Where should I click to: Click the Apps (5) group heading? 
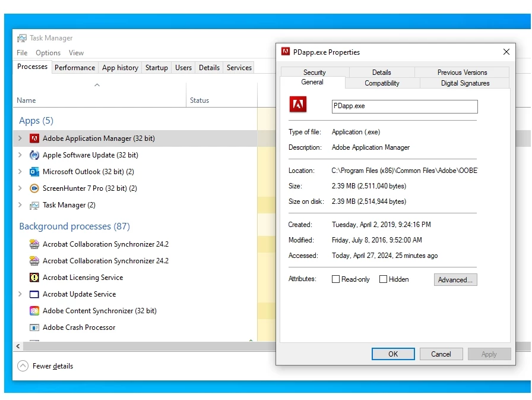point(36,121)
